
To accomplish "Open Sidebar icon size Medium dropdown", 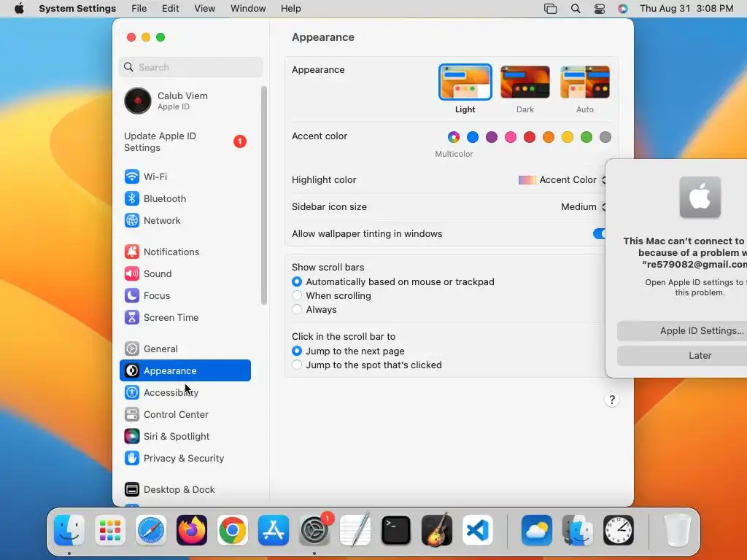I will pos(583,206).
